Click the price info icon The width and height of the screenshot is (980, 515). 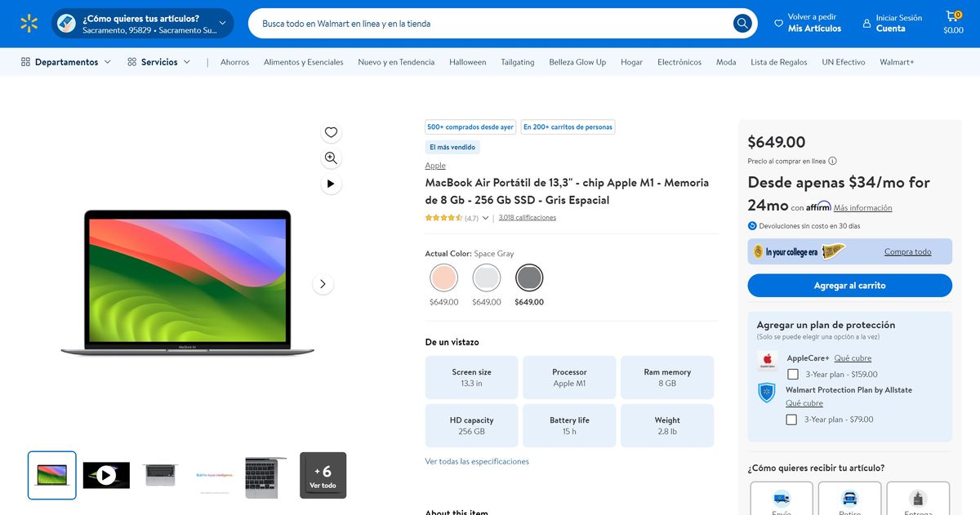point(832,161)
